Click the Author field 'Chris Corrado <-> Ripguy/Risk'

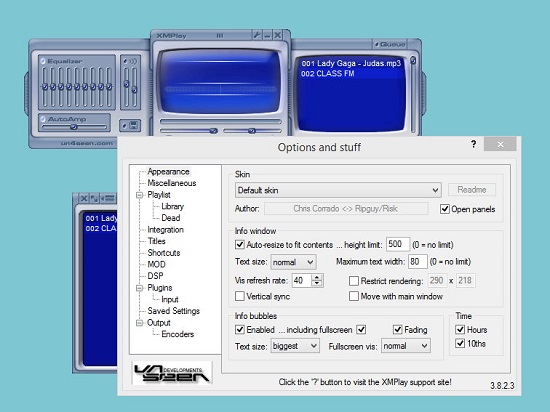346,209
